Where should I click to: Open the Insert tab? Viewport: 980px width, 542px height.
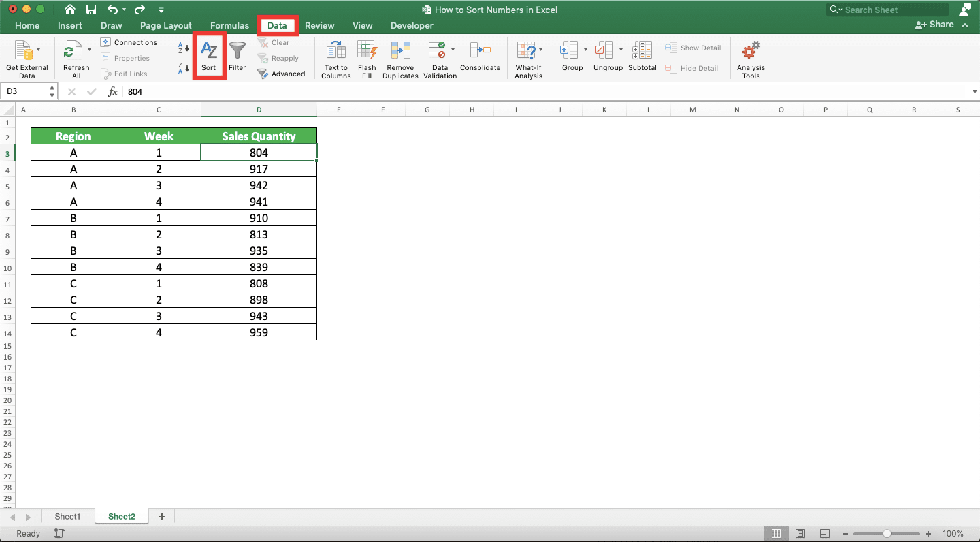click(70, 25)
